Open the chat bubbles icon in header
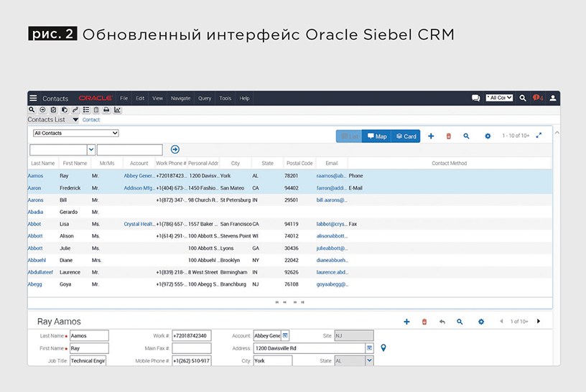Image resolution: width=586 pixels, height=392 pixels. point(475,98)
